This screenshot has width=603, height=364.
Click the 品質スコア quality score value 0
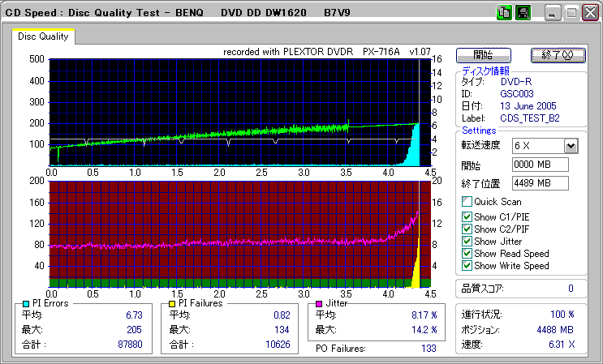(571, 289)
